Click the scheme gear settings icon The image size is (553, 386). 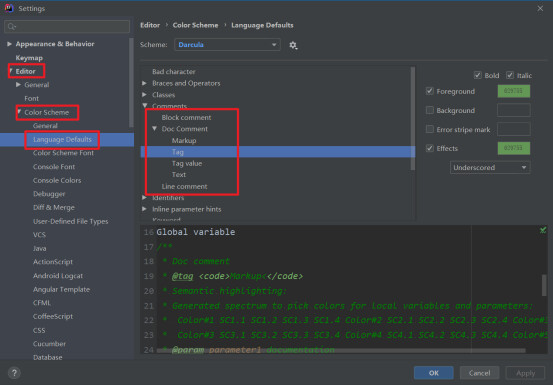coord(293,45)
